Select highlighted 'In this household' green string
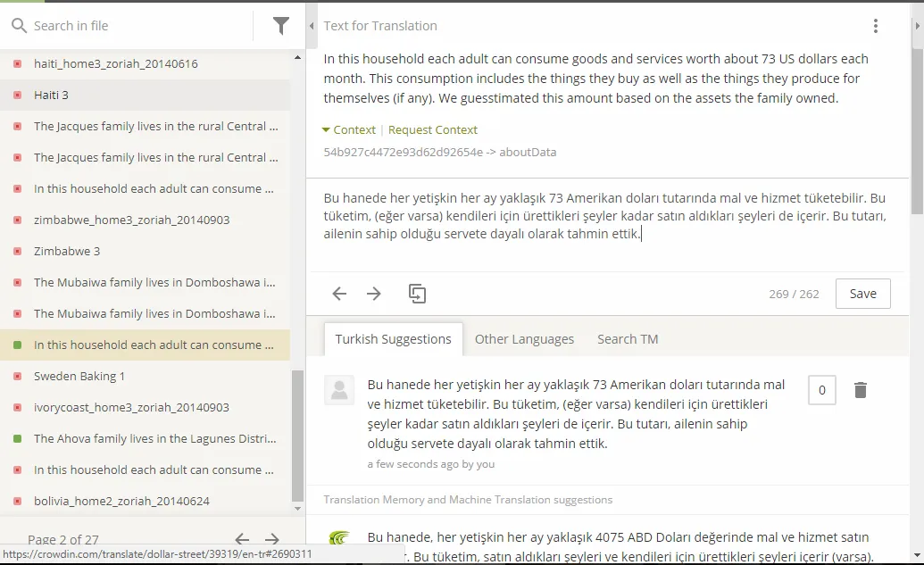 click(145, 345)
